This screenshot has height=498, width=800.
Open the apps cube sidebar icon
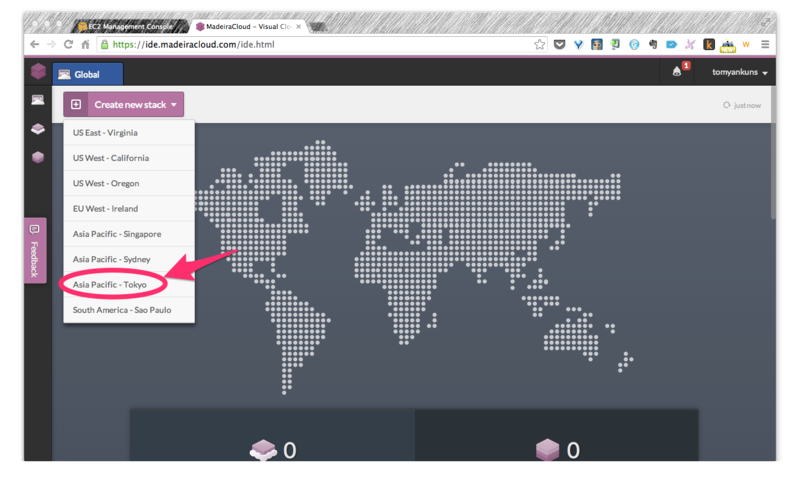(38, 157)
